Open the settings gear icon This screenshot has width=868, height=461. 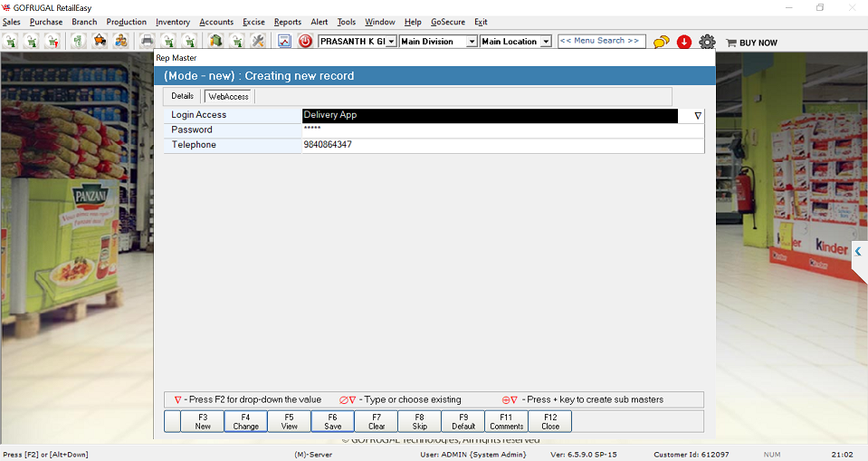(x=707, y=42)
